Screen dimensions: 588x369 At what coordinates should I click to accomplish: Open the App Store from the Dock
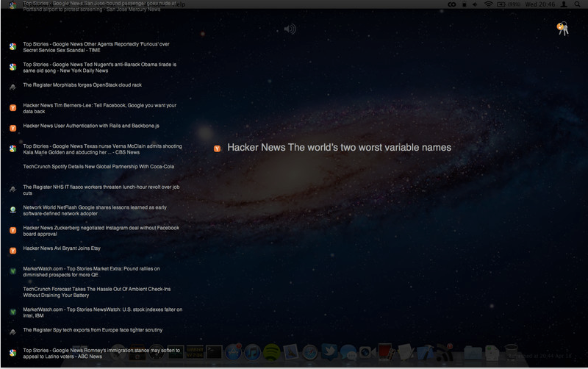click(233, 353)
